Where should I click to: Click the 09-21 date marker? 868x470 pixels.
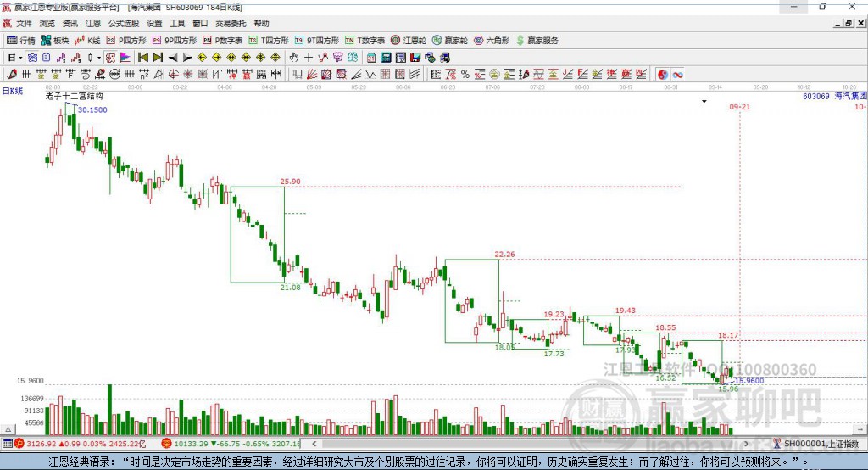739,106
